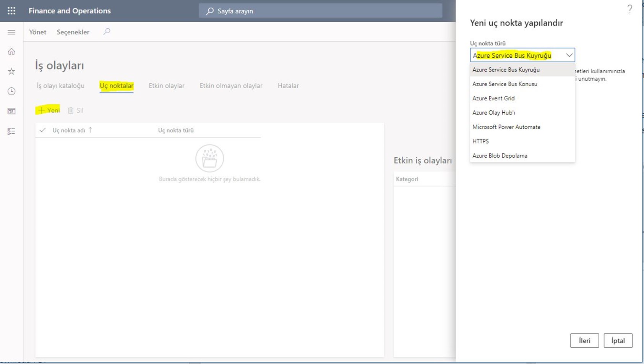Click the Kategori column header
The image size is (644, 364).
(x=407, y=179)
